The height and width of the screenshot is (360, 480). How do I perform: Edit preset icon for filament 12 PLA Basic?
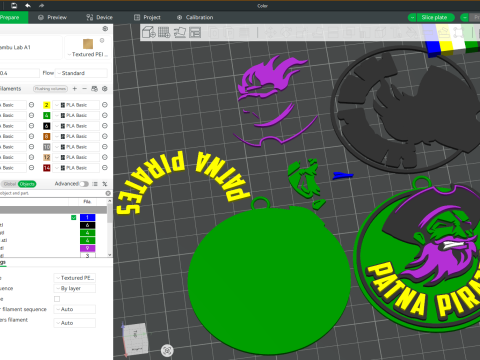click(105, 157)
